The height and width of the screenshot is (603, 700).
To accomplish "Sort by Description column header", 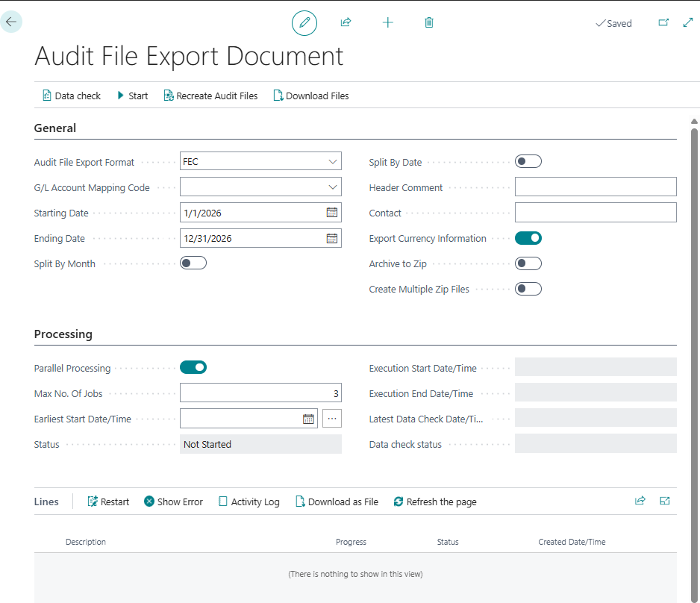I will tap(86, 542).
